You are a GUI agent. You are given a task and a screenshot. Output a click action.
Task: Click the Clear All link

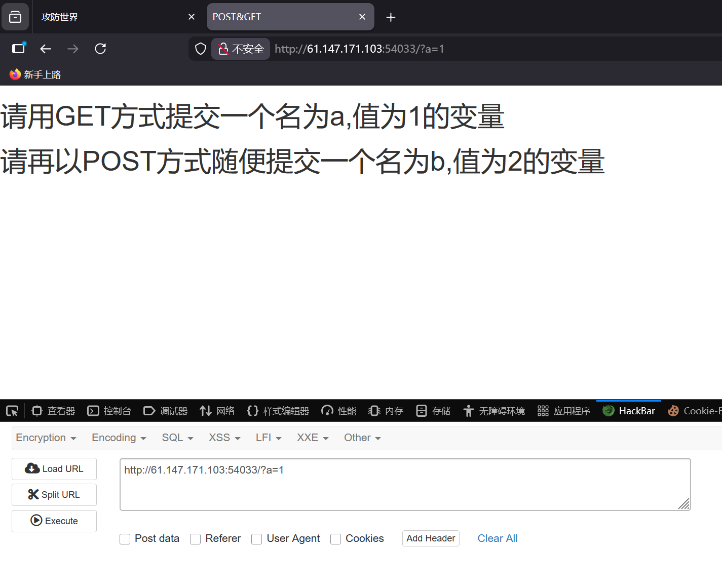(x=497, y=538)
